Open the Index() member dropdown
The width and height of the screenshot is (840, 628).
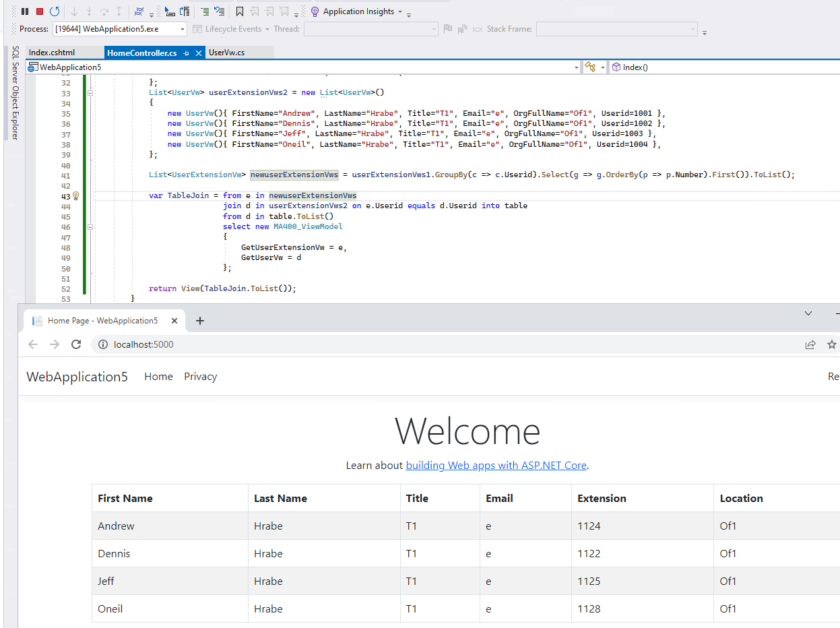point(724,67)
